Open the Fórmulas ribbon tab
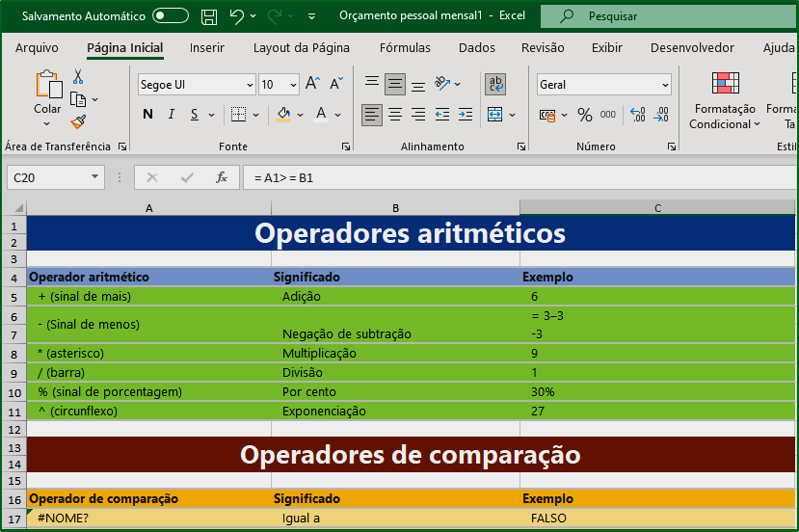The image size is (799, 532). coord(405,47)
